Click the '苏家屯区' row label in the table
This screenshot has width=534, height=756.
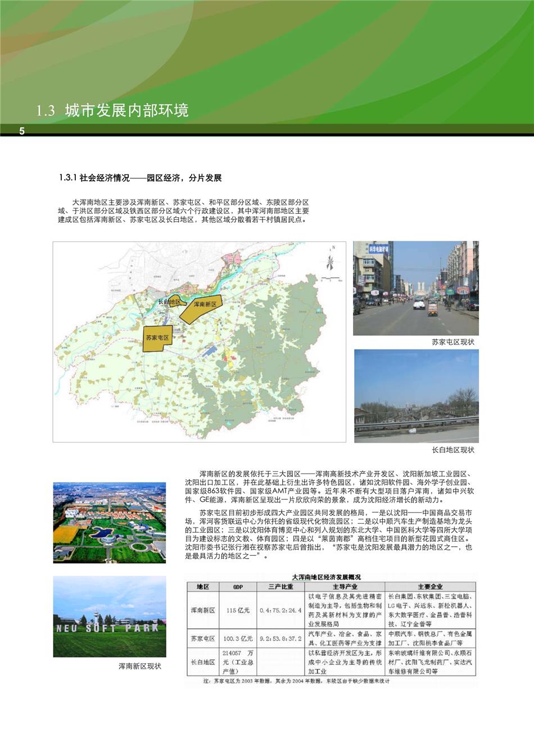point(203,639)
